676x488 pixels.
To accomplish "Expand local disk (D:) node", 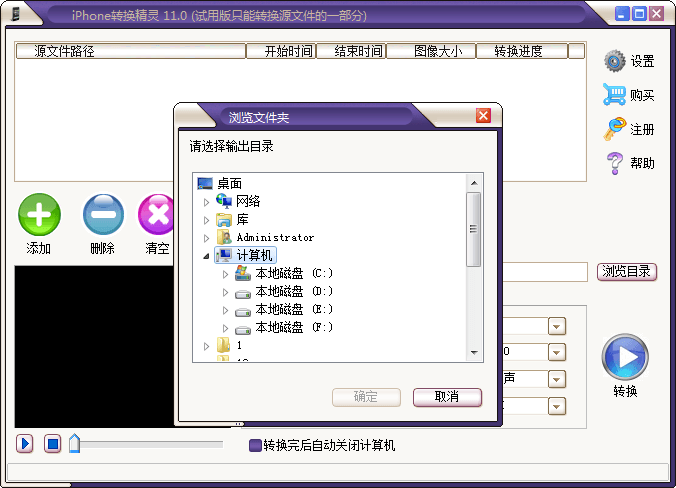I will 226,292.
